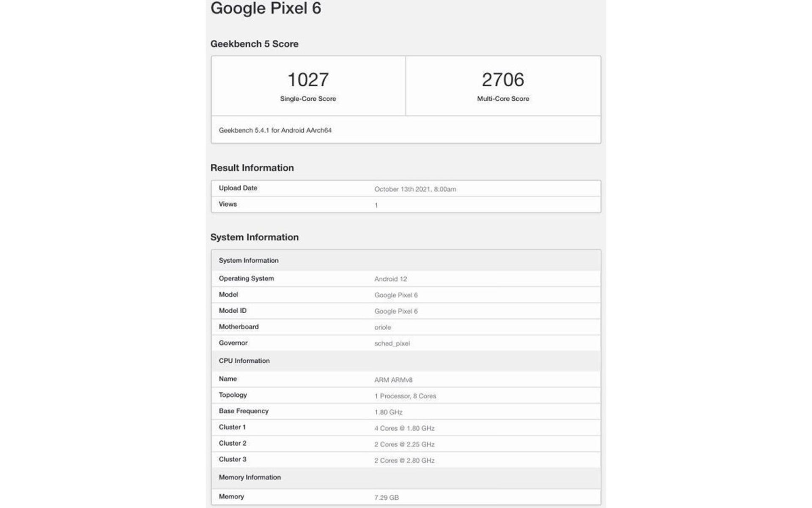The height and width of the screenshot is (508, 812).
Task: Click the Geekbench 5 Score heading
Action: (254, 44)
